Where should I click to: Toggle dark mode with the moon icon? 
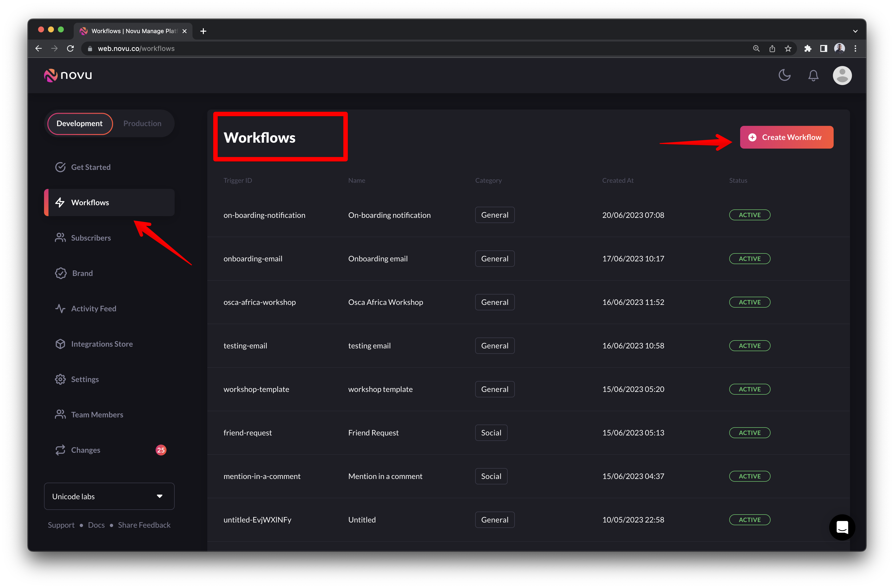784,75
